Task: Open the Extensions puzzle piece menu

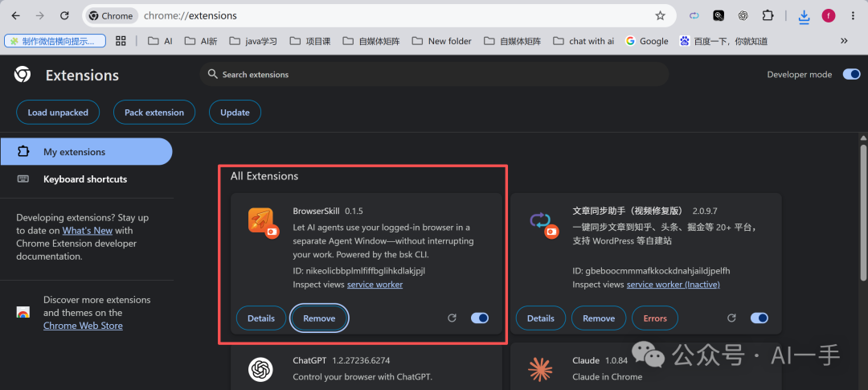Action: click(768, 15)
